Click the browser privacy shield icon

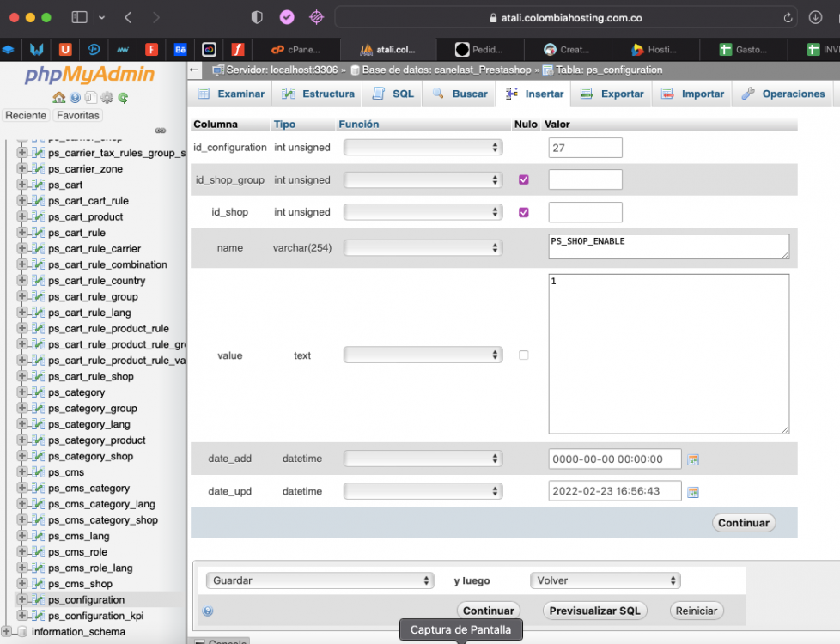(x=257, y=17)
